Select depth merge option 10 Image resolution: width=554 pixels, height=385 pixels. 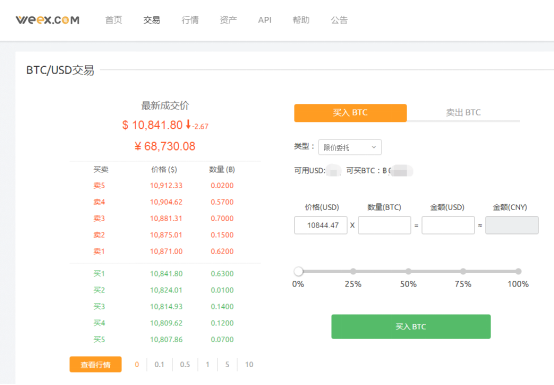point(249,365)
